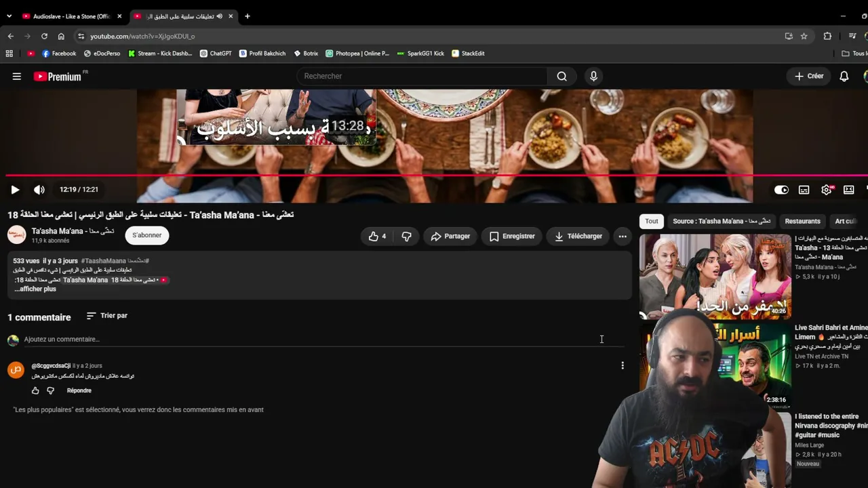Viewport: 868px width, 488px height.
Task: Dislike the video with the thumbs-down button
Action: 406,236
